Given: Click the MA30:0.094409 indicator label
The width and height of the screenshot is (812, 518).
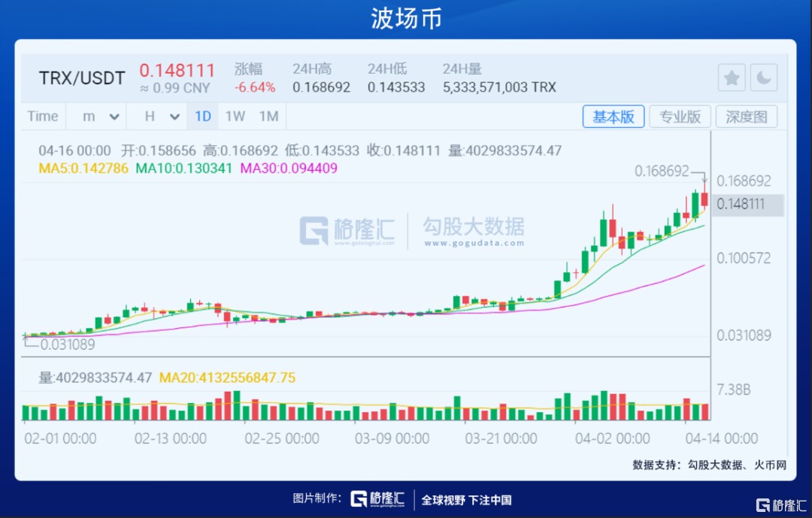Looking at the screenshot, I should click(x=289, y=168).
